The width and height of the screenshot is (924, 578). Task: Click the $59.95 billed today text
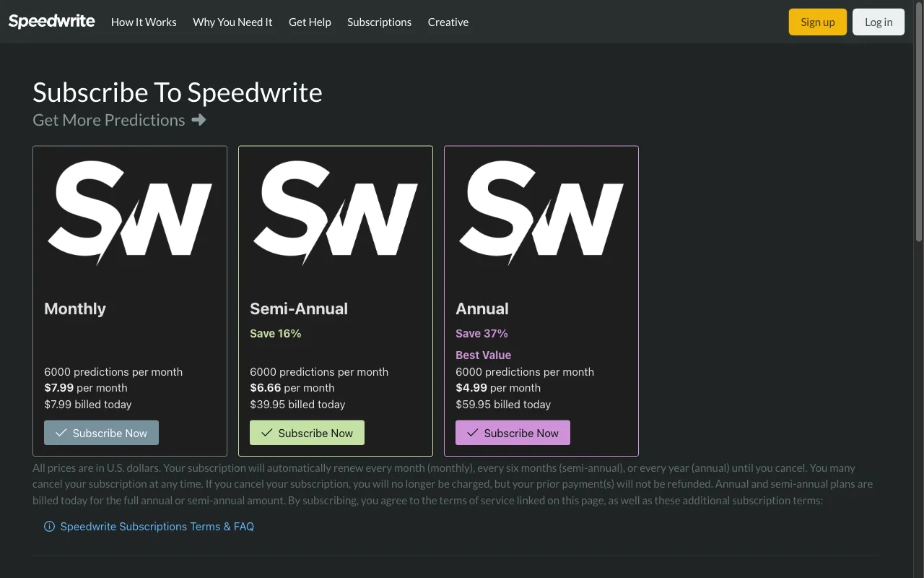coord(503,405)
